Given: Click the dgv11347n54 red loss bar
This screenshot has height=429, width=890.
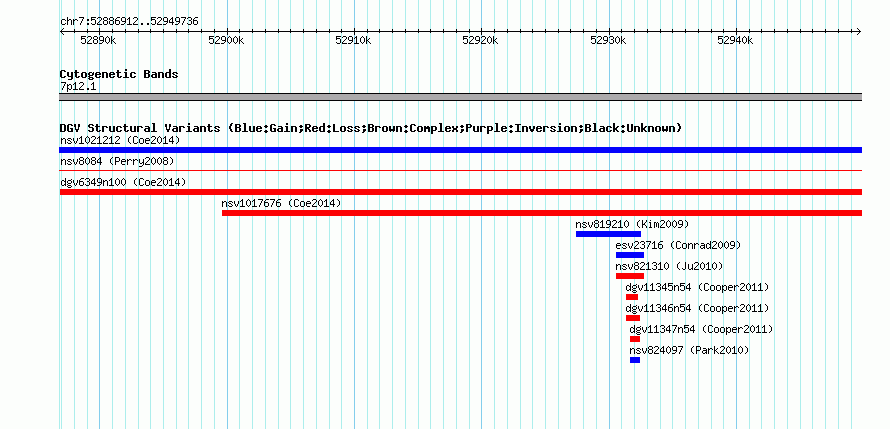Looking at the screenshot, I should click(x=635, y=339).
